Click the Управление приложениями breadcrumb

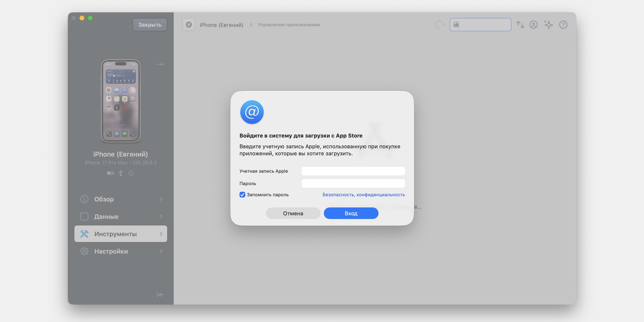289,25
